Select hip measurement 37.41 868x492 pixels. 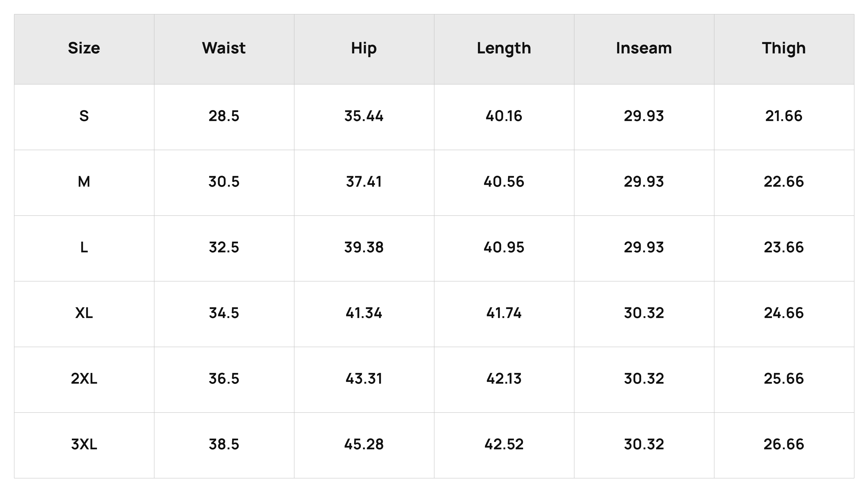point(364,182)
